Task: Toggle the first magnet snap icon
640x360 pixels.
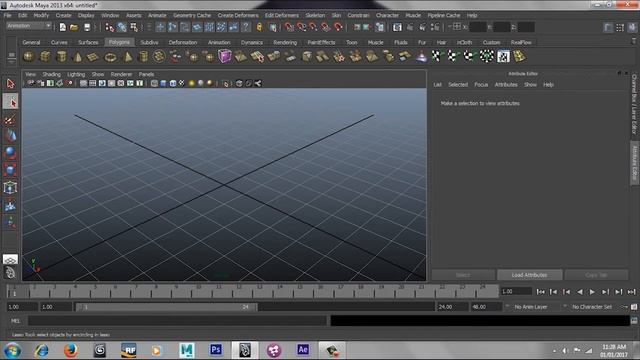Action: pos(289,27)
